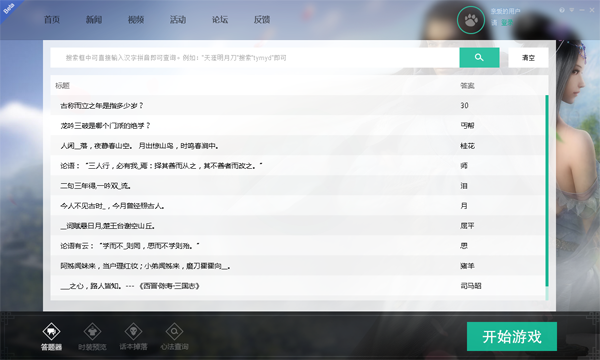Click the 清空 clear button

coord(528,57)
